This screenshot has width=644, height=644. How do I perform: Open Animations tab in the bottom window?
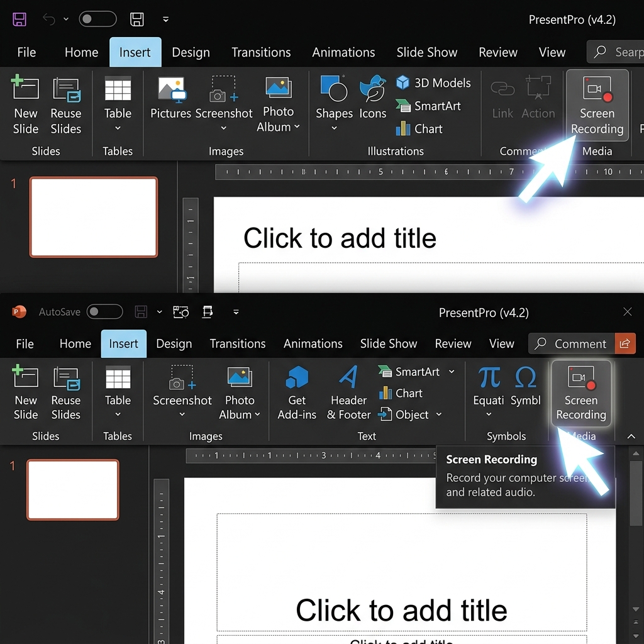tap(313, 343)
